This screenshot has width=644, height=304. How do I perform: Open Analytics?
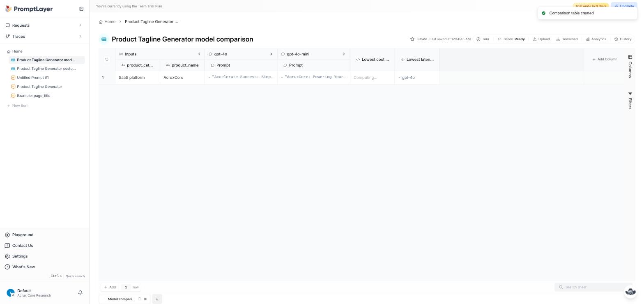tap(596, 39)
